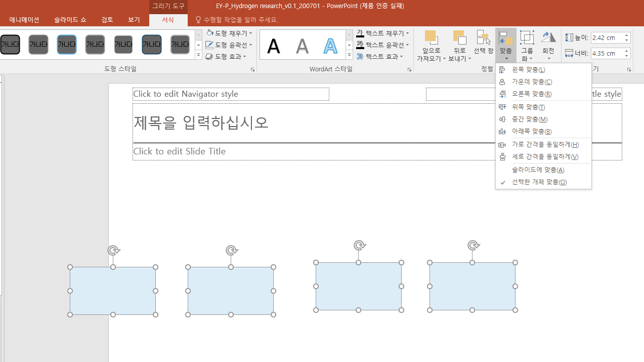Apply the blue outline WordArt style A
The width and height of the screenshot is (644, 362).
[330, 46]
